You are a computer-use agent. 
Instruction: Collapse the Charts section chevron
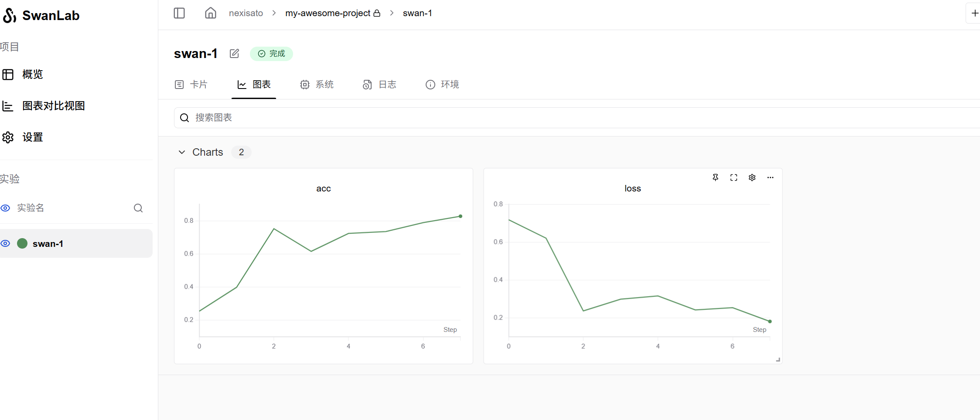pos(182,152)
